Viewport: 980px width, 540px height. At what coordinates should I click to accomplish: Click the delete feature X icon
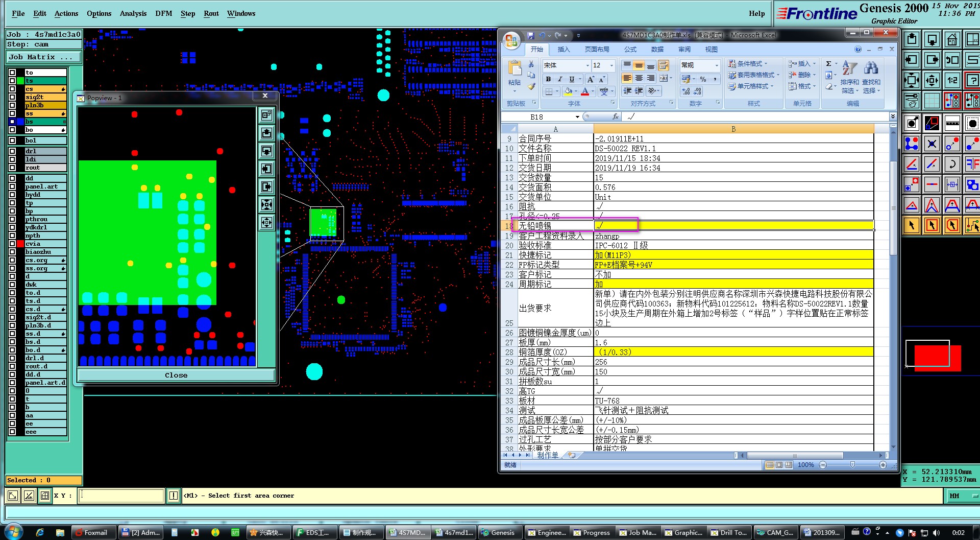click(x=932, y=144)
